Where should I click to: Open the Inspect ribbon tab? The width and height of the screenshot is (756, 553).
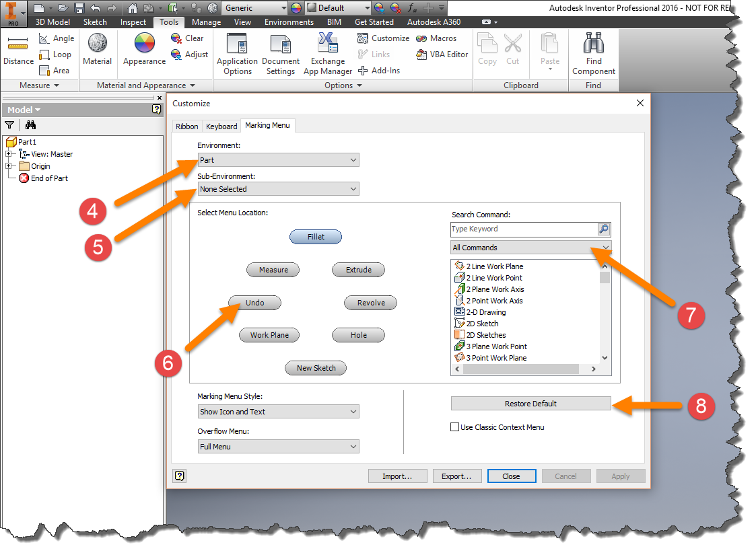pyautogui.click(x=133, y=22)
